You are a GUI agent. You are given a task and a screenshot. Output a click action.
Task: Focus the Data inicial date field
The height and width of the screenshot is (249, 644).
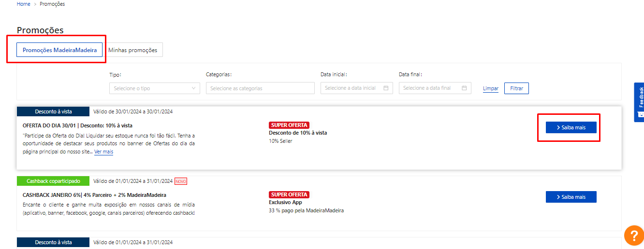[351, 88]
